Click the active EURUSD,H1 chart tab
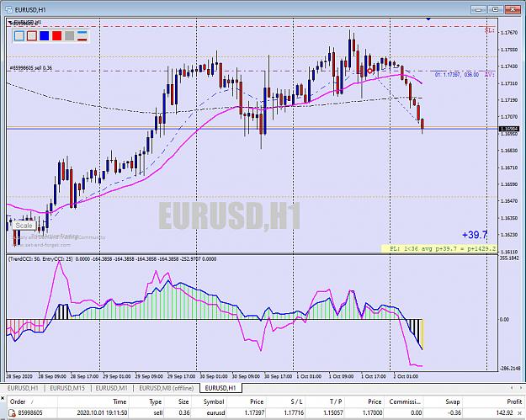 (220, 388)
